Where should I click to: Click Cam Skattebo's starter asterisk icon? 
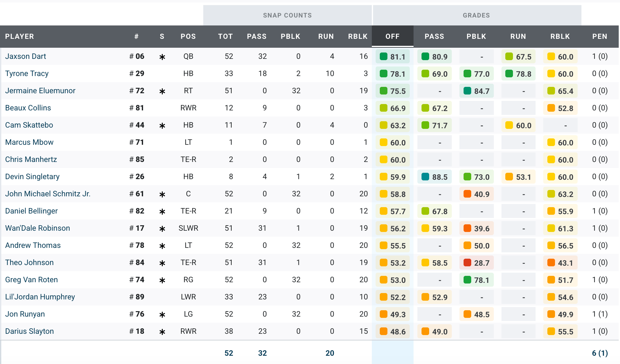[x=162, y=126]
